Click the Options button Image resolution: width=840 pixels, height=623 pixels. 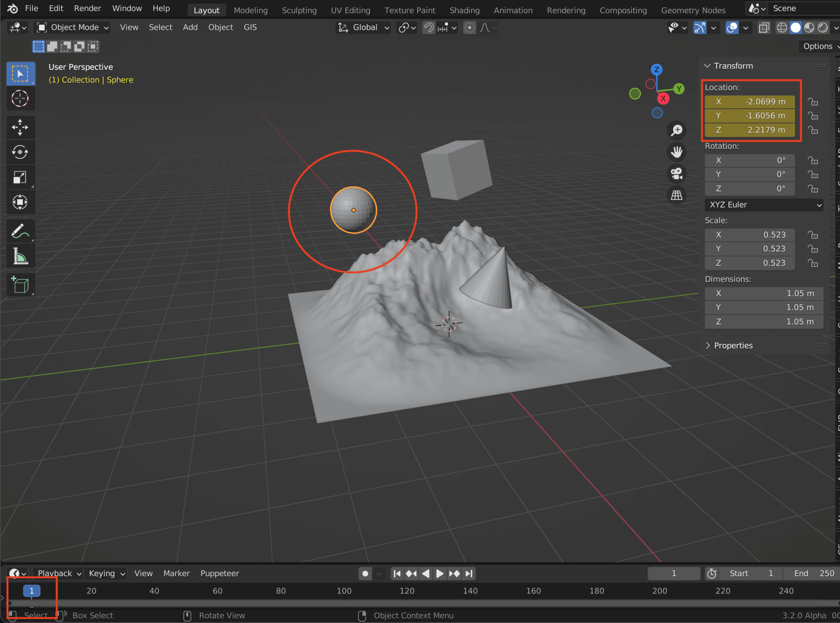(x=817, y=46)
